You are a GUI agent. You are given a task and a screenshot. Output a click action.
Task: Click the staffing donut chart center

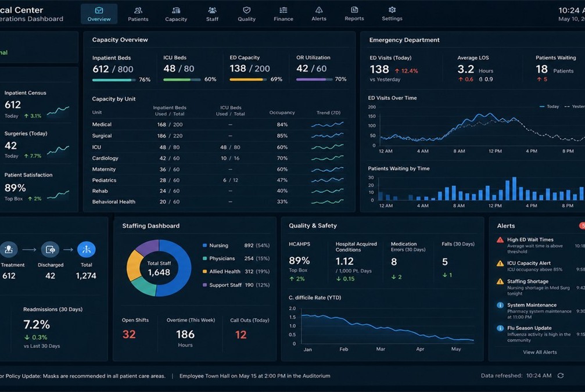[x=159, y=268]
